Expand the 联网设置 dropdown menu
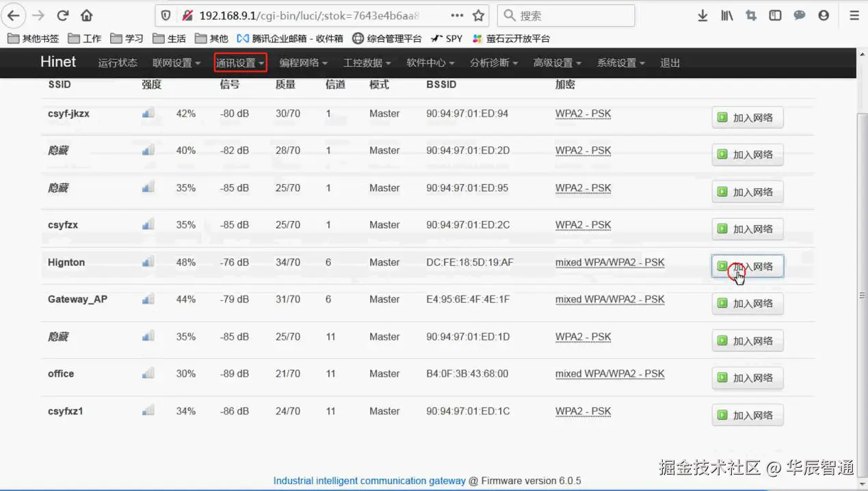The image size is (868, 491). 176,63
